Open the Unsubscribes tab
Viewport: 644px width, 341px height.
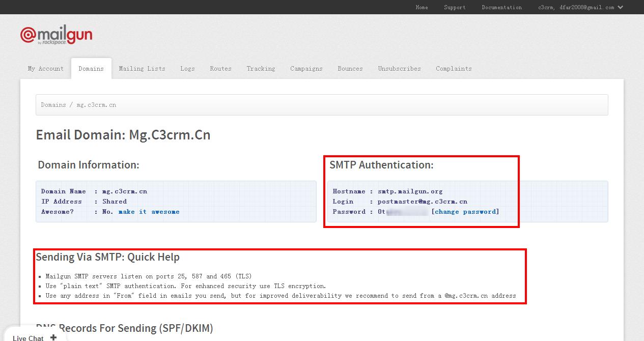pos(399,69)
